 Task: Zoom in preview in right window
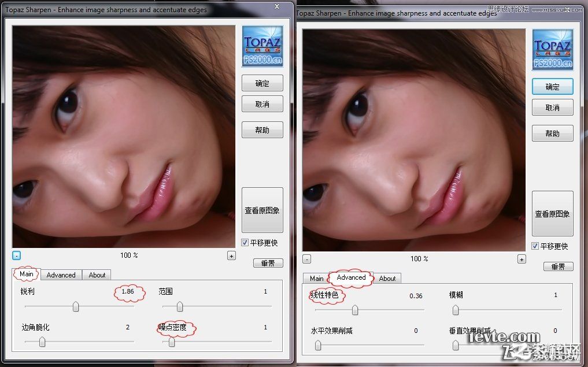pos(522,259)
